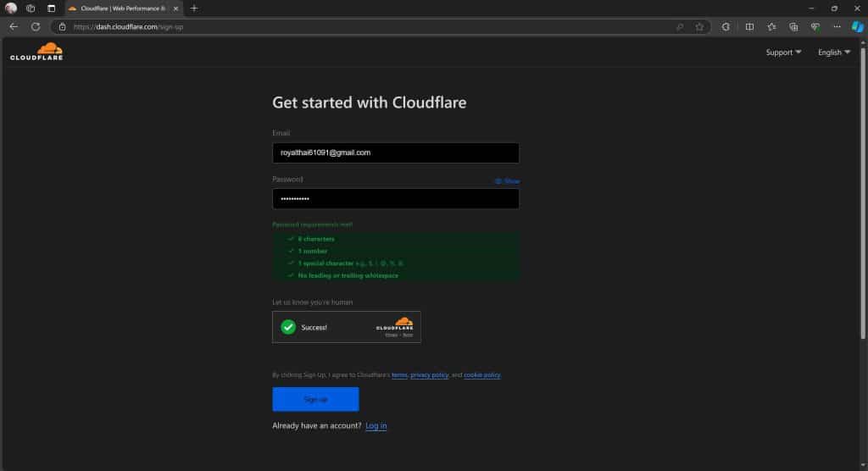Toggle Show password visibility

507,181
